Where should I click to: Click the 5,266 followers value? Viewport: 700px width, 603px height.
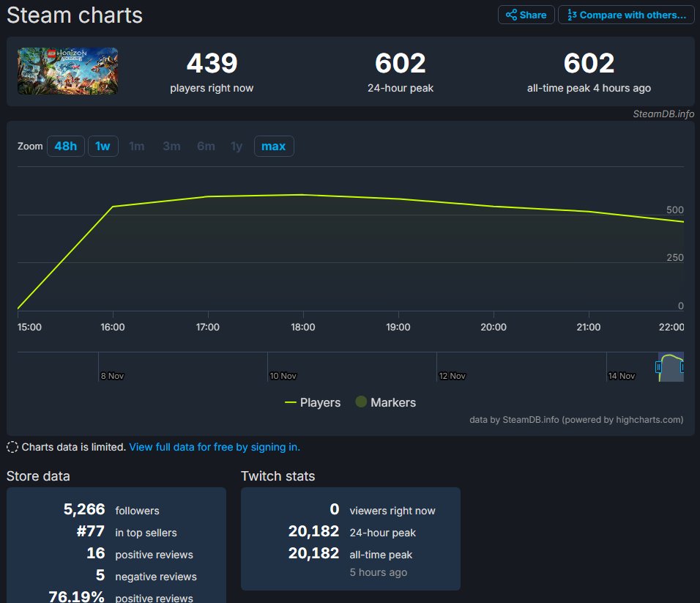pos(84,509)
